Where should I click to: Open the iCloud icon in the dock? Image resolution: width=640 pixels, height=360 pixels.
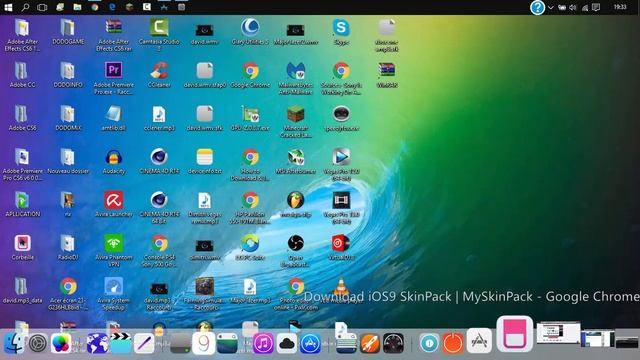tap(287, 344)
